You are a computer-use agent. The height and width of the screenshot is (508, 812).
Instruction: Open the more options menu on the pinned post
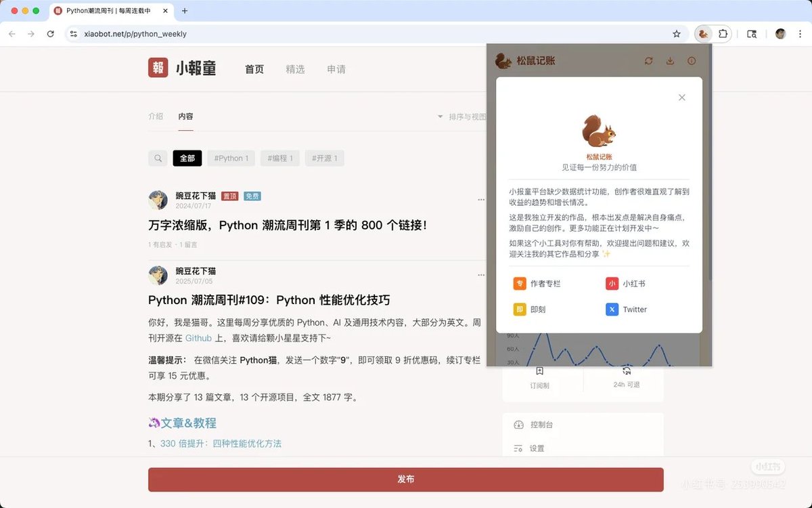pyautogui.click(x=481, y=200)
